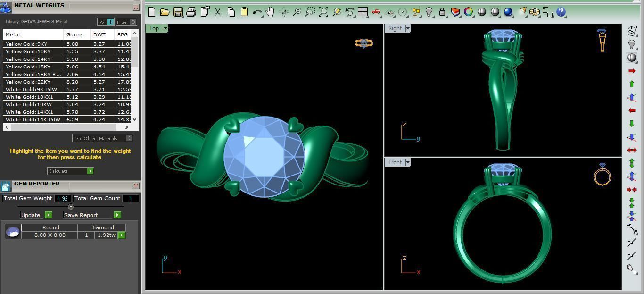The width and height of the screenshot is (644, 294).
Task: Click the four-viewport layout icon
Action: point(363,12)
